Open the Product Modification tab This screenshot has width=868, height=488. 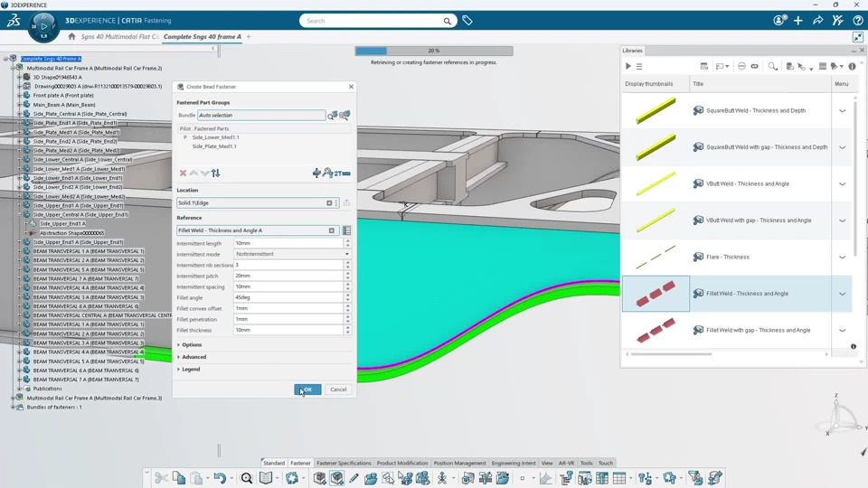click(x=401, y=463)
